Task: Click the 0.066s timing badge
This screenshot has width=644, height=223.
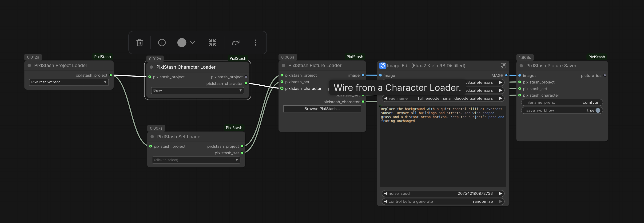Action: tap(287, 57)
